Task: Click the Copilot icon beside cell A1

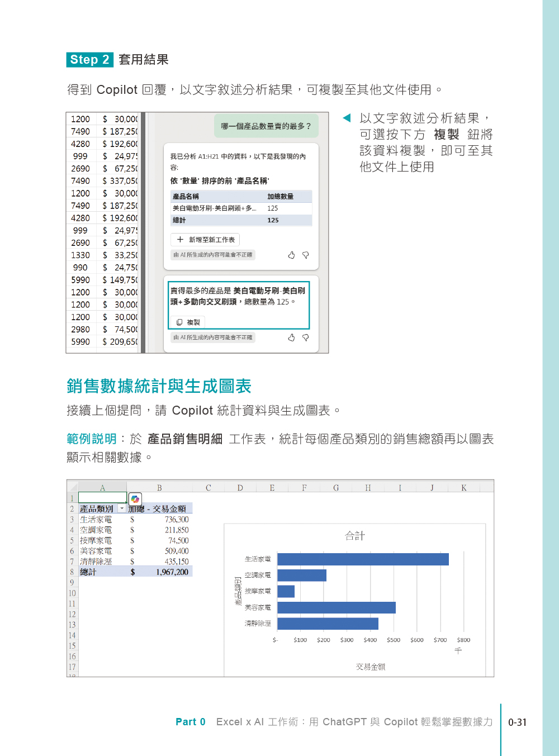Action: [135, 499]
